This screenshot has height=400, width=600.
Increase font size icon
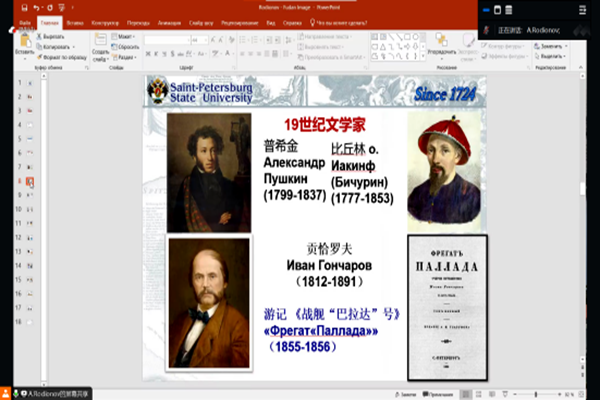213,39
